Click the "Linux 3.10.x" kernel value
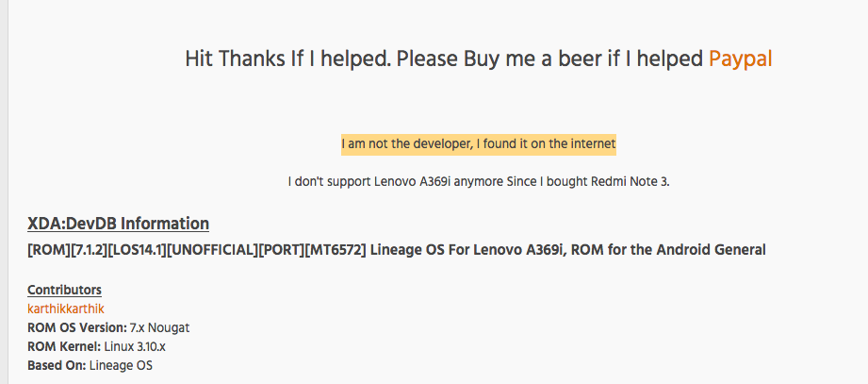Image resolution: width=868 pixels, height=384 pixels. point(135,346)
